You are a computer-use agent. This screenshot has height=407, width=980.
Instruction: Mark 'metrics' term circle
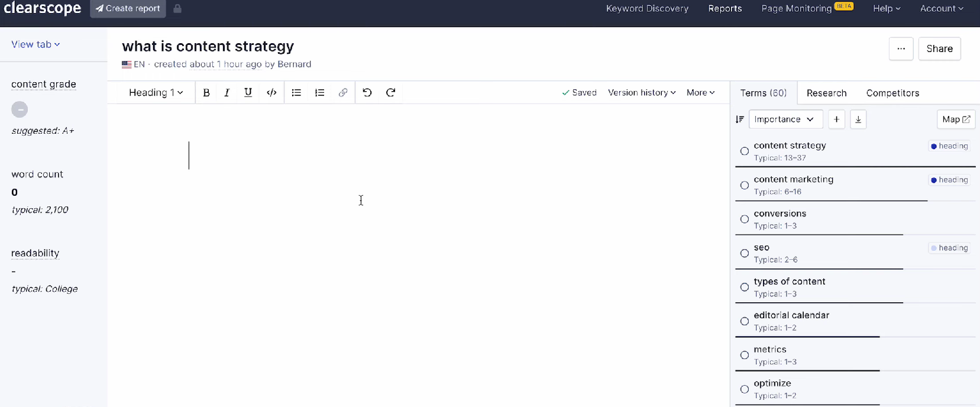point(745,356)
